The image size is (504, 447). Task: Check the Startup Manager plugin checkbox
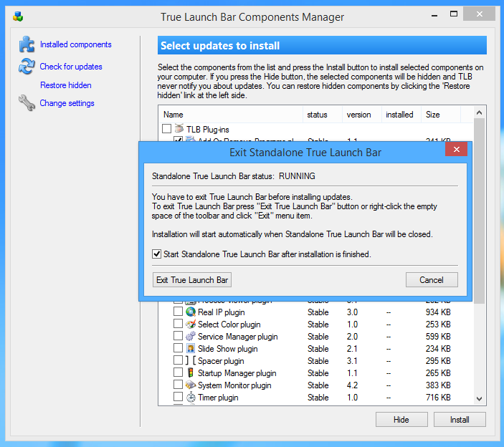[x=178, y=372]
